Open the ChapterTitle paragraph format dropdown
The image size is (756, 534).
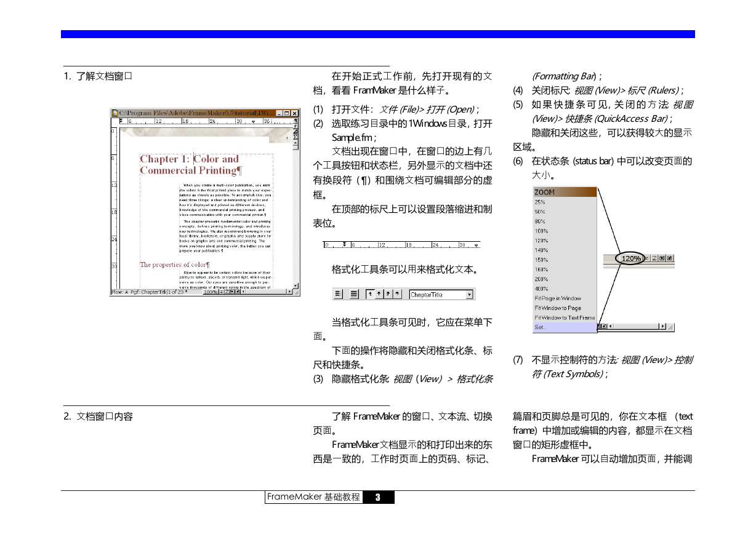click(470, 295)
